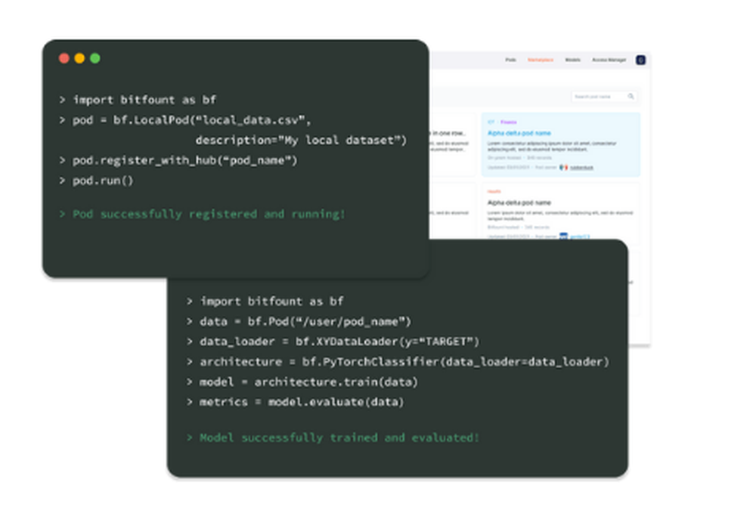Screen dimensions: 756x532
Task: Click the yellow minimize dot on the top terminal
Action: tap(79, 58)
